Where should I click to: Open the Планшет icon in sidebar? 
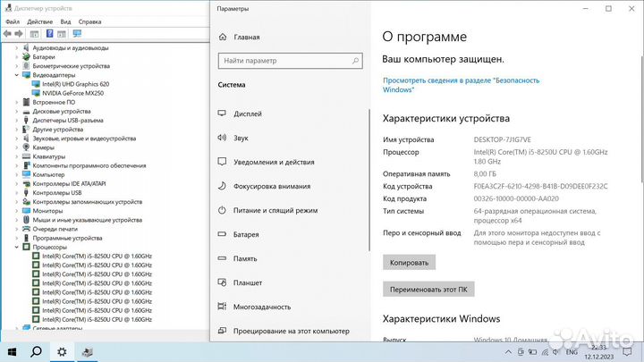point(222,282)
